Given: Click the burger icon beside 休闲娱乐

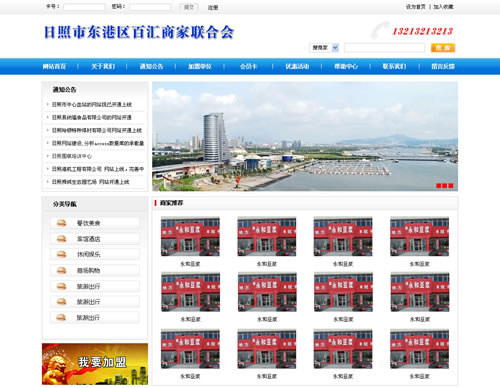Looking at the screenshot, I should [61, 254].
